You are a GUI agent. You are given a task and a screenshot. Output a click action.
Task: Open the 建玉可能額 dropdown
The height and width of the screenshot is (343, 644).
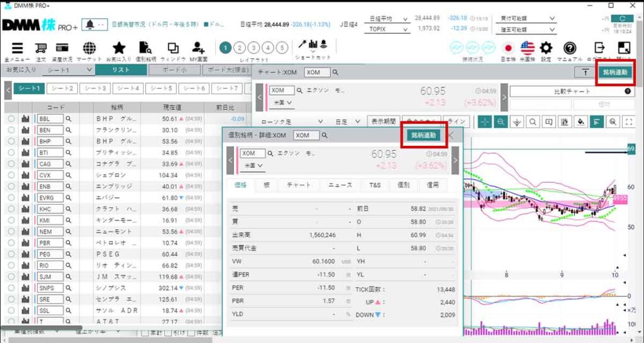tap(528, 30)
